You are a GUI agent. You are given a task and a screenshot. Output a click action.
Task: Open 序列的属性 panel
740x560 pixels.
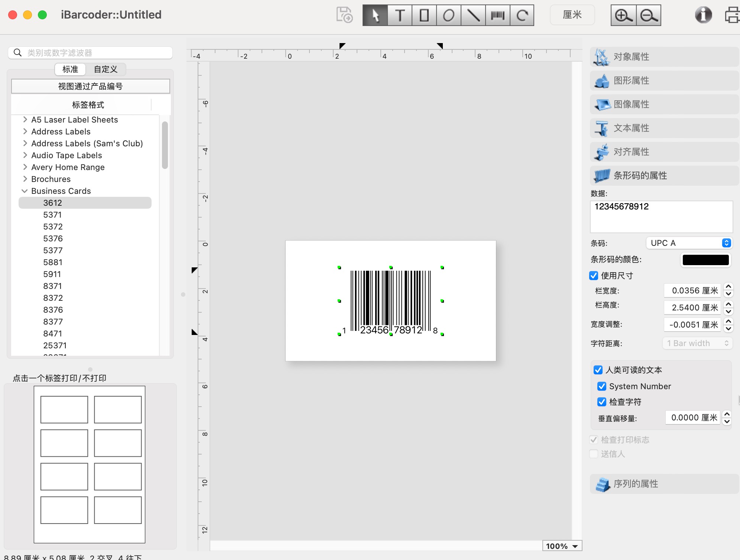tap(664, 484)
